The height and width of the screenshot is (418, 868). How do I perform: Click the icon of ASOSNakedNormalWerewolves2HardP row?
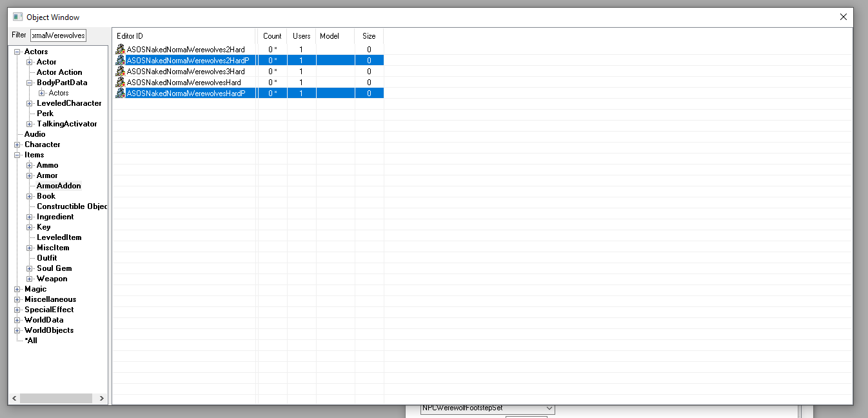tap(120, 61)
